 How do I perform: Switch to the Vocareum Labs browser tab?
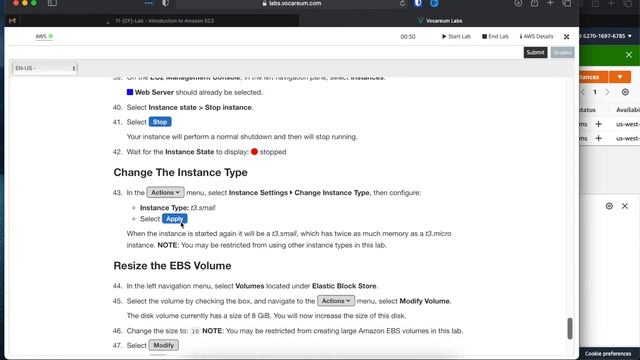pos(440,20)
